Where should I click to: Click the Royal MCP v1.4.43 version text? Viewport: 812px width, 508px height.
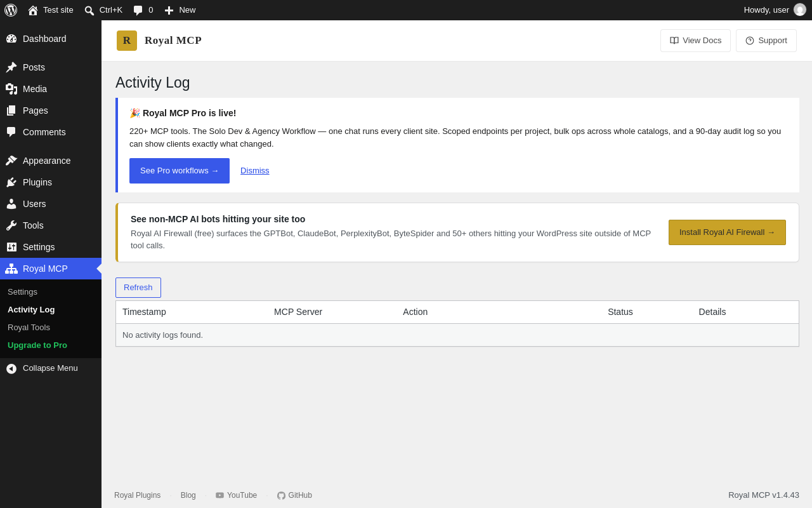point(764,495)
